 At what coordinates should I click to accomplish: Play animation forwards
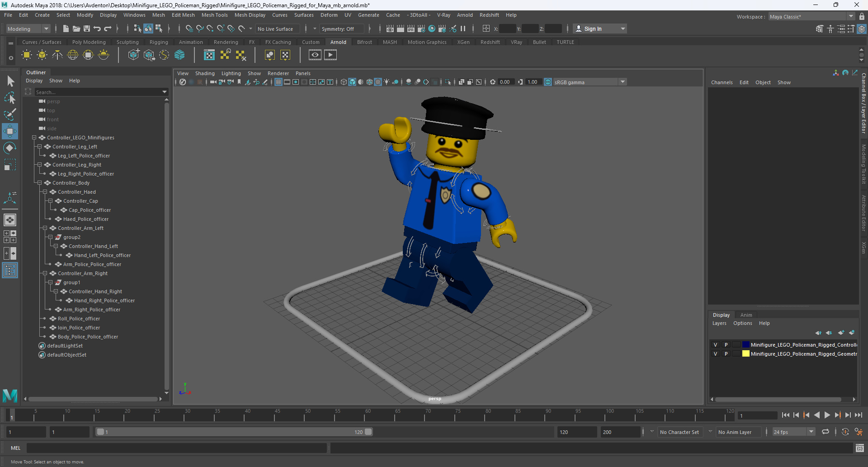(x=827, y=415)
